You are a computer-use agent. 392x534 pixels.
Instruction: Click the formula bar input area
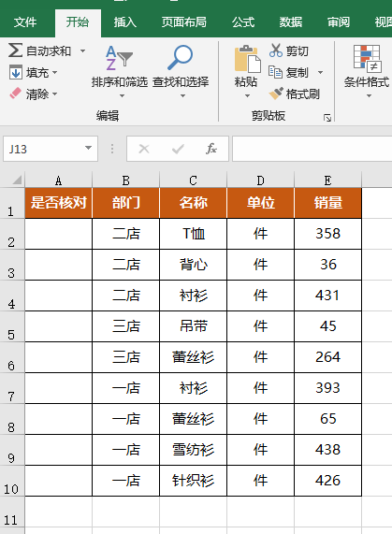coord(312,149)
